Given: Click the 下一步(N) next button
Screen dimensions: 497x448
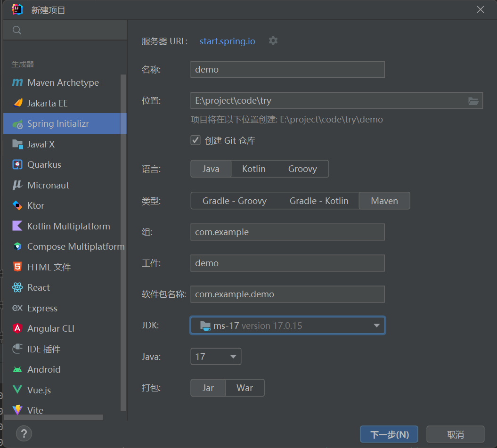Looking at the screenshot, I should [389, 434].
